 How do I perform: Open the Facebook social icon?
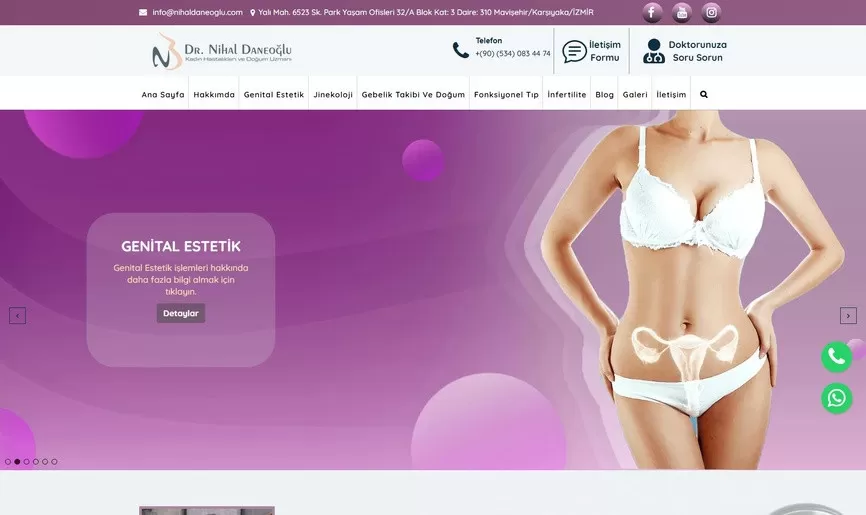click(652, 12)
